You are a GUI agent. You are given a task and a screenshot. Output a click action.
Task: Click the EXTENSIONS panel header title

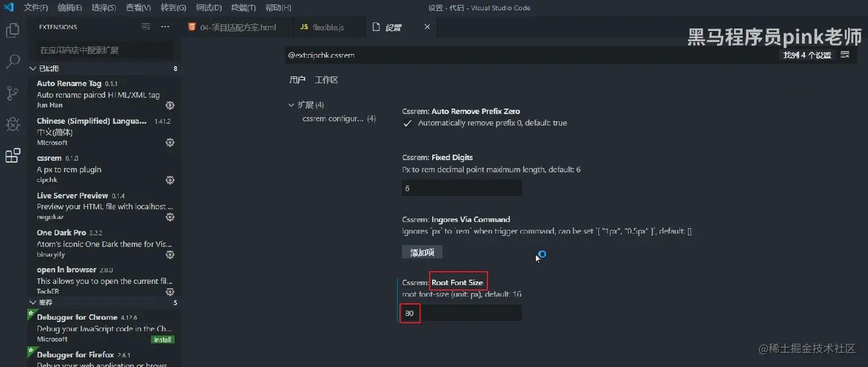[x=58, y=27]
